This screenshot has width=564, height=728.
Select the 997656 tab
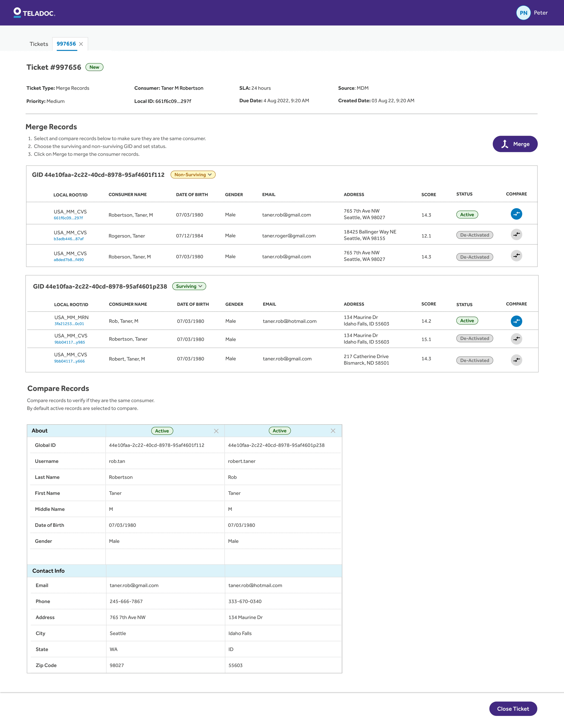click(x=66, y=44)
